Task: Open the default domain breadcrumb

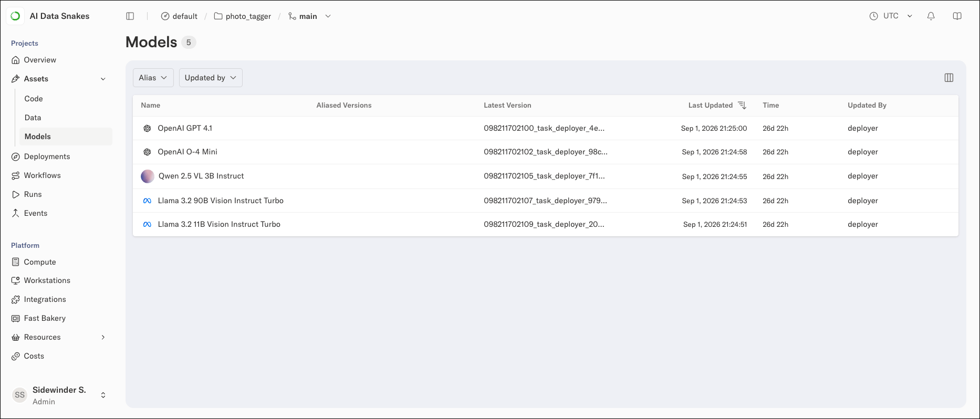Action: point(179,16)
